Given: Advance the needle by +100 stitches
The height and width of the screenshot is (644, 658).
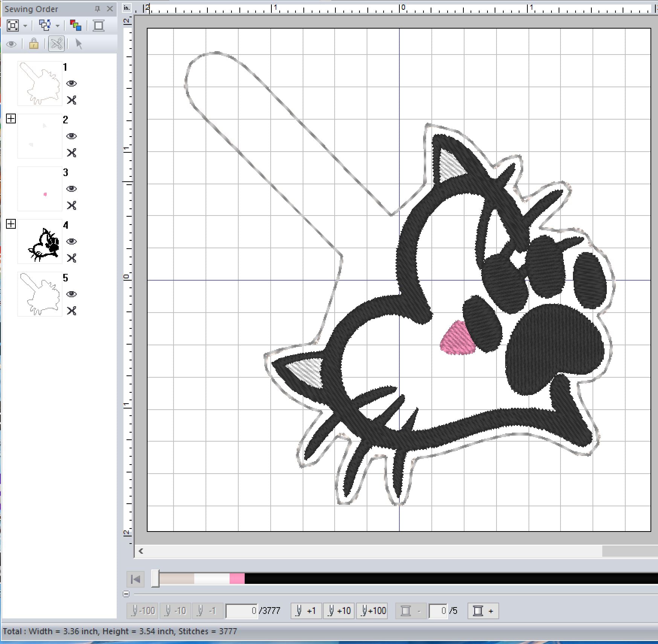Looking at the screenshot, I should (372, 611).
